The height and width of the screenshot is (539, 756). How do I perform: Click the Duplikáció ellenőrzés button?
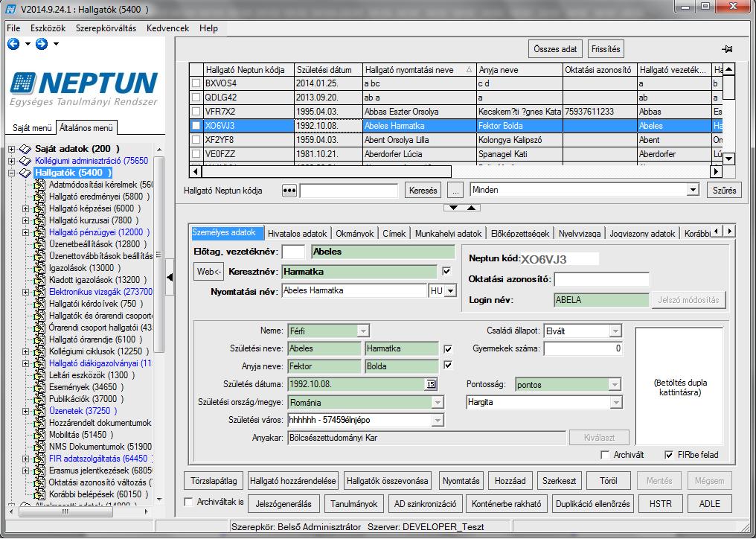(x=592, y=504)
